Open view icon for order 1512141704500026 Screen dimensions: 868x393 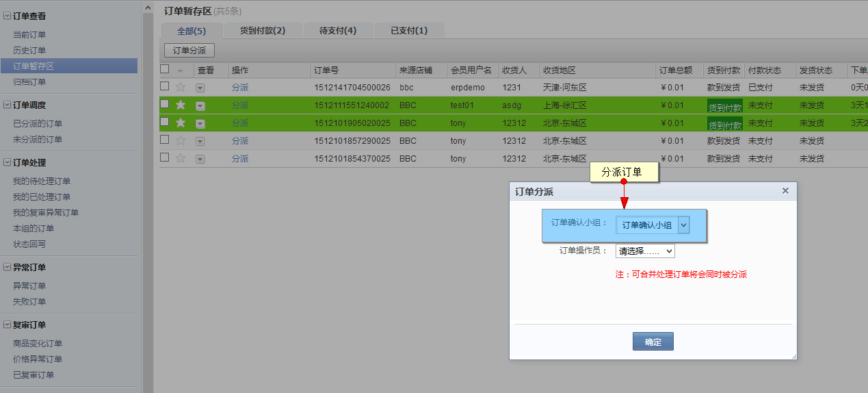point(200,88)
